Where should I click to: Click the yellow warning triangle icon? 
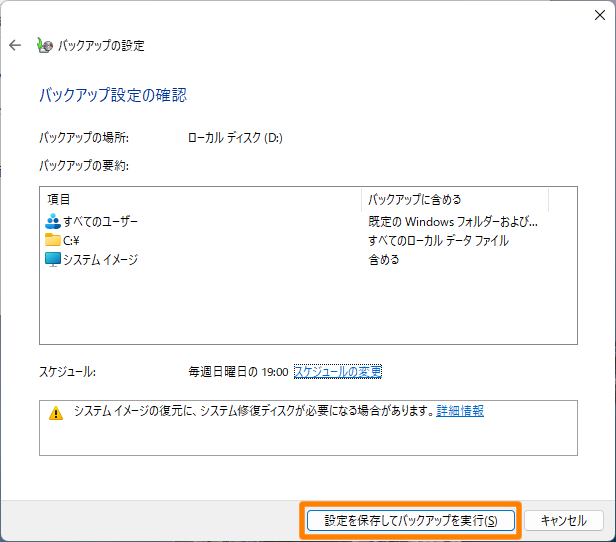[x=56, y=412]
